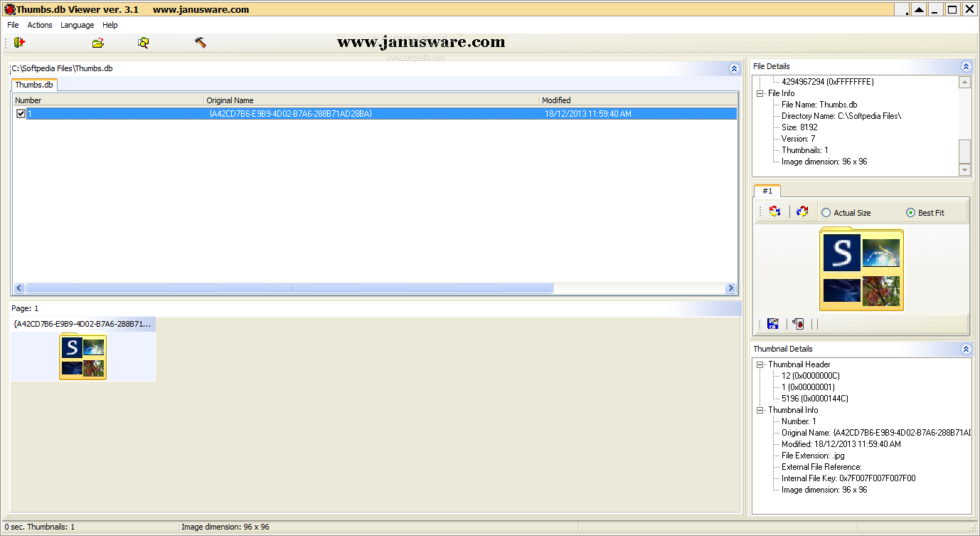Uncheck the checkbox for thumbnail row 1
This screenshot has height=536, width=980.
pyautogui.click(x=21, y=114)
